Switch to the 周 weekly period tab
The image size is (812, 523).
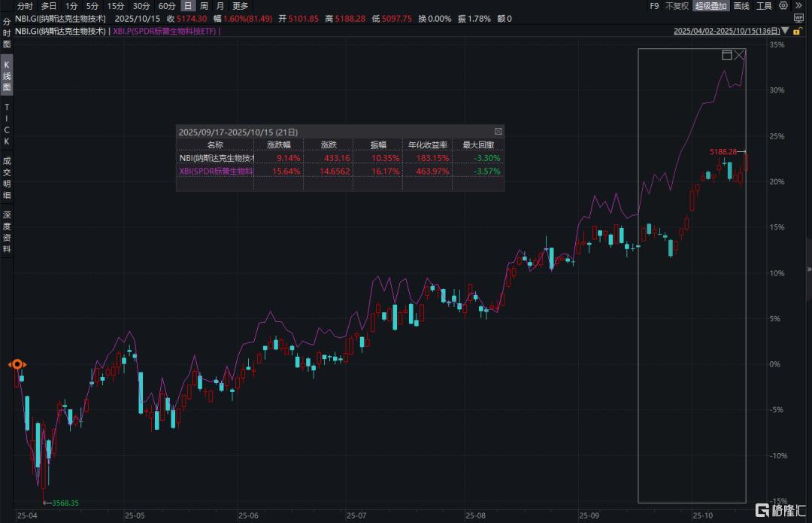(204, 6)
